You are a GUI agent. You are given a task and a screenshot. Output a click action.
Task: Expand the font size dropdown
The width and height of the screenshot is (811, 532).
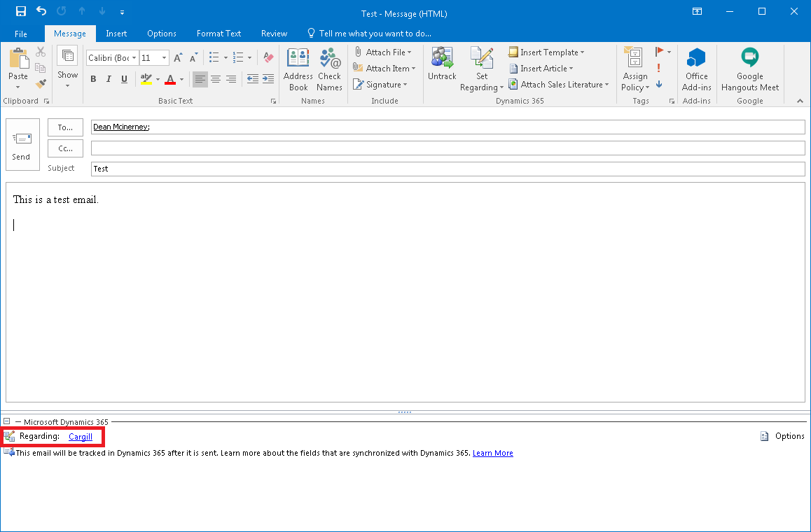click(x=165, y=58)
